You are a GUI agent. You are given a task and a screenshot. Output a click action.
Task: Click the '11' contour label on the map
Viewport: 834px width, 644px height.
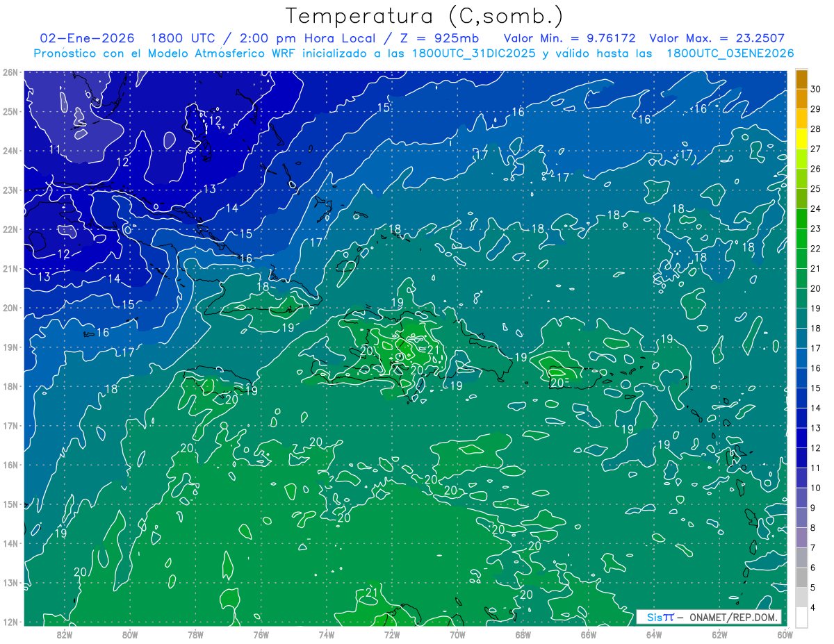(x=55, y=149)
